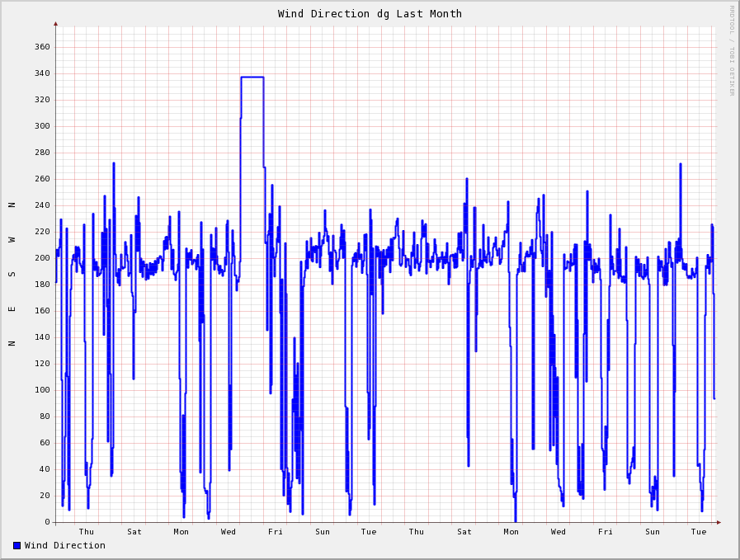Click the "E" compass letter on the left axis

coord(12,308)
